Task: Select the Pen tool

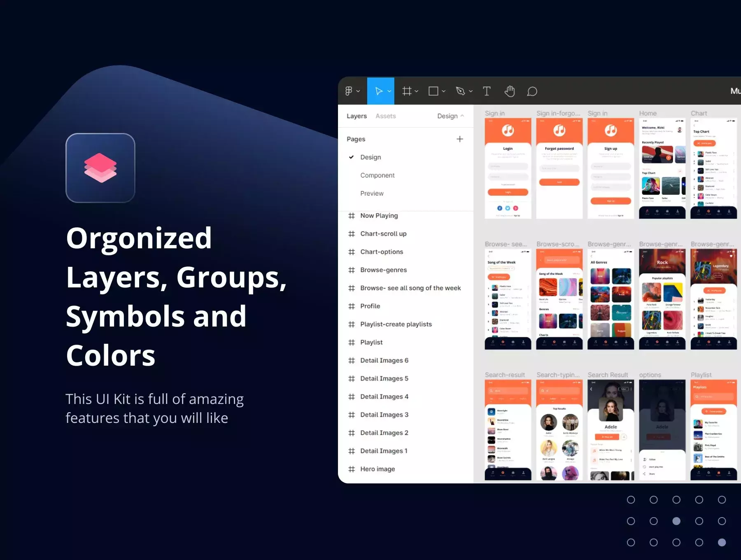Action: (x=461, y=91)
